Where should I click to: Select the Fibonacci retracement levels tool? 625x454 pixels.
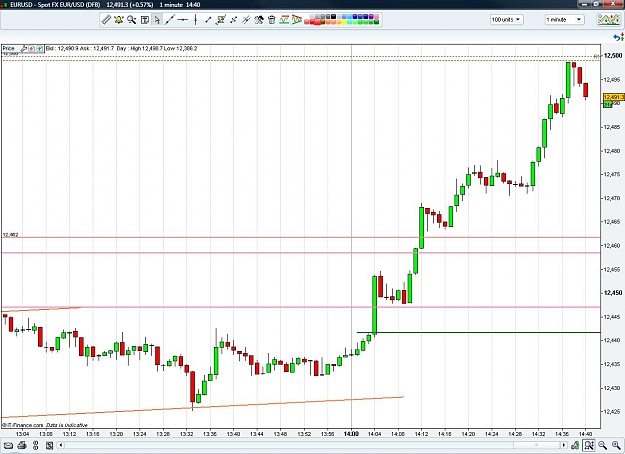284,20
